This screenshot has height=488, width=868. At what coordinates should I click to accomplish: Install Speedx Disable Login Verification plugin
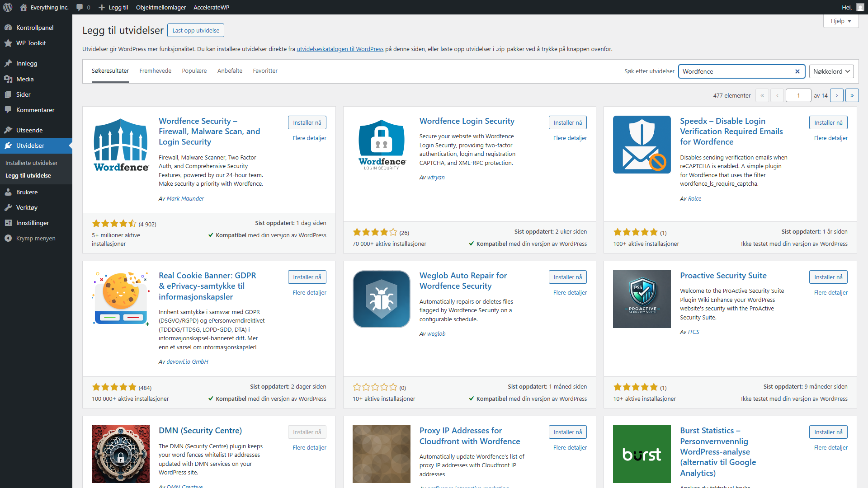[x=828, y=122]
